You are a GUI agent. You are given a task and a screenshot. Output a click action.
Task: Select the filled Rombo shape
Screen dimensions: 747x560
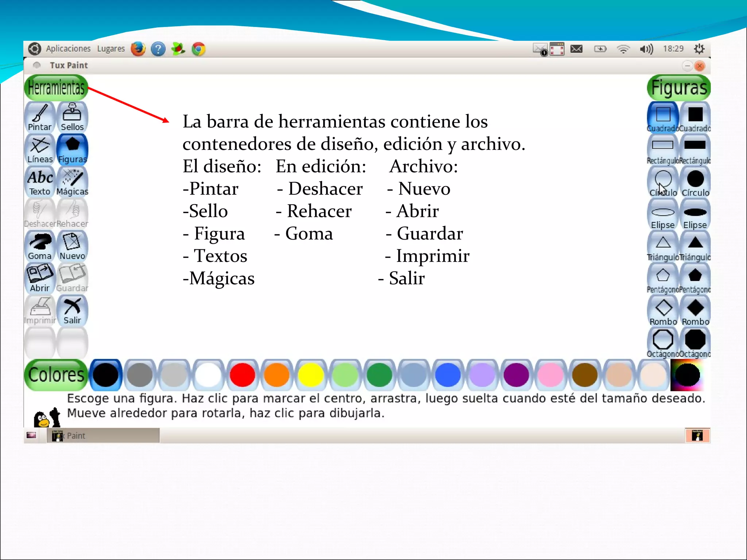pyautogui.click(x=695, y=311)
